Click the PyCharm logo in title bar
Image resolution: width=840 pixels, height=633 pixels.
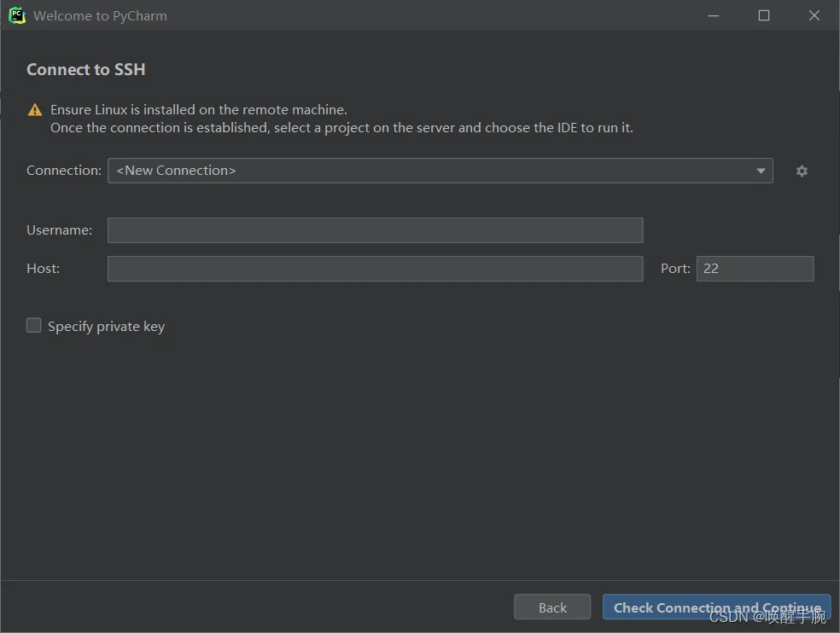click(17, 15)
